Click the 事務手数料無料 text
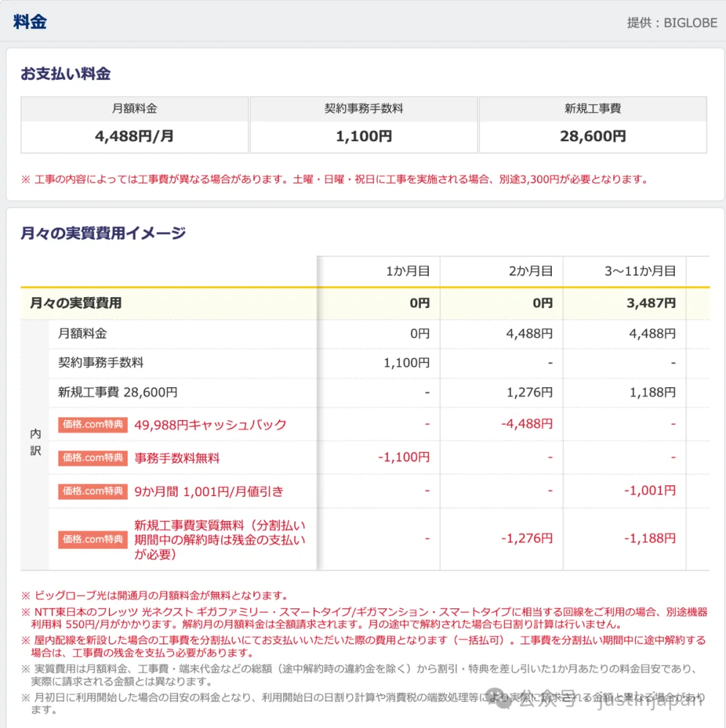The height and width of the screenshot is (728, 726). (177, 458)
